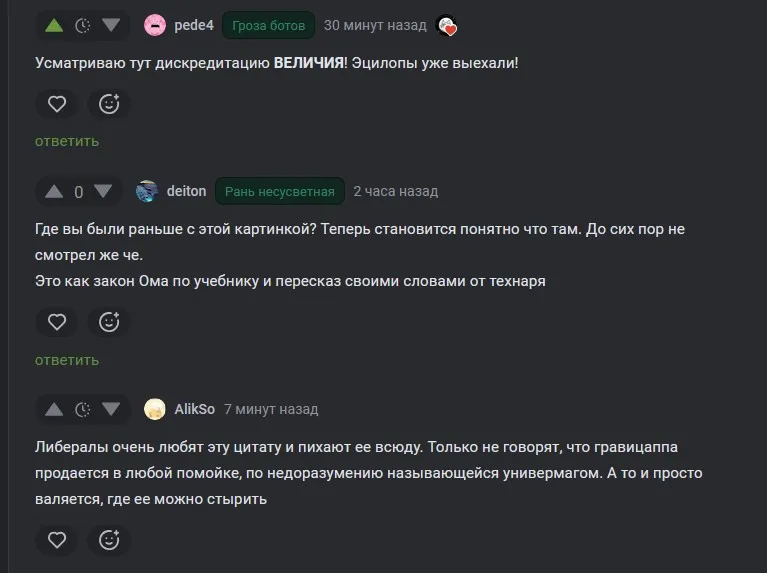Like deiton's comment with heart

[x=57, y=322]
